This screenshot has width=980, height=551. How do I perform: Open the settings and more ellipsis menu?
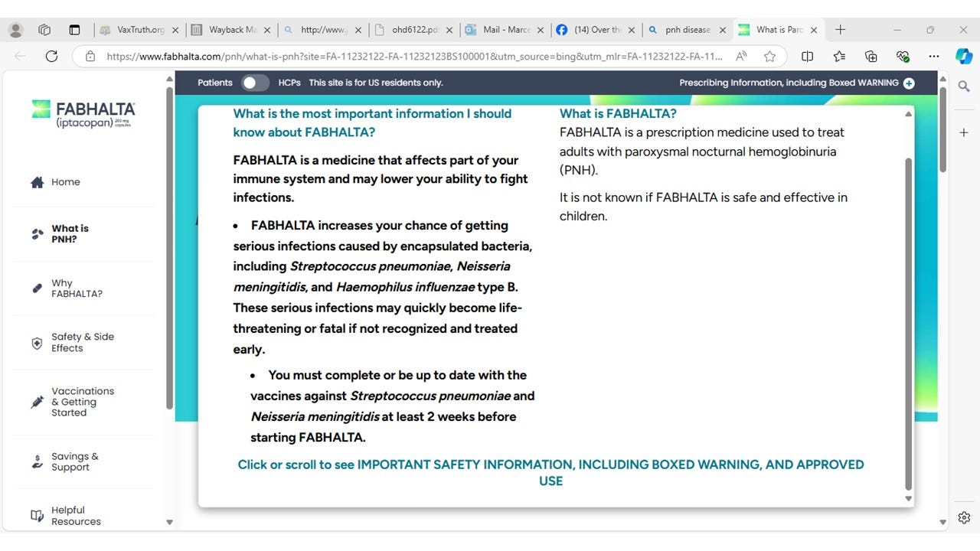tap(934, 56)
